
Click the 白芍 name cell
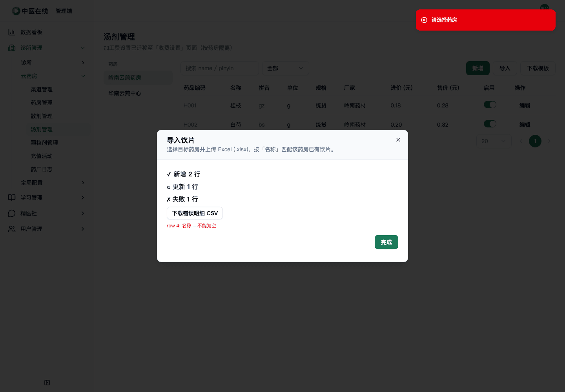236,125
